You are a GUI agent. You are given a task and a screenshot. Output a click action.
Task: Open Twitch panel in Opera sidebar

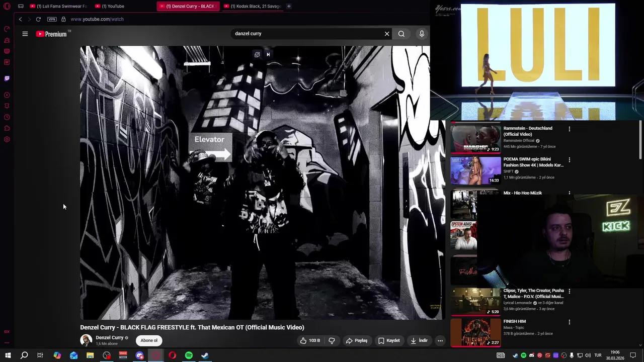tap(7, 78)
